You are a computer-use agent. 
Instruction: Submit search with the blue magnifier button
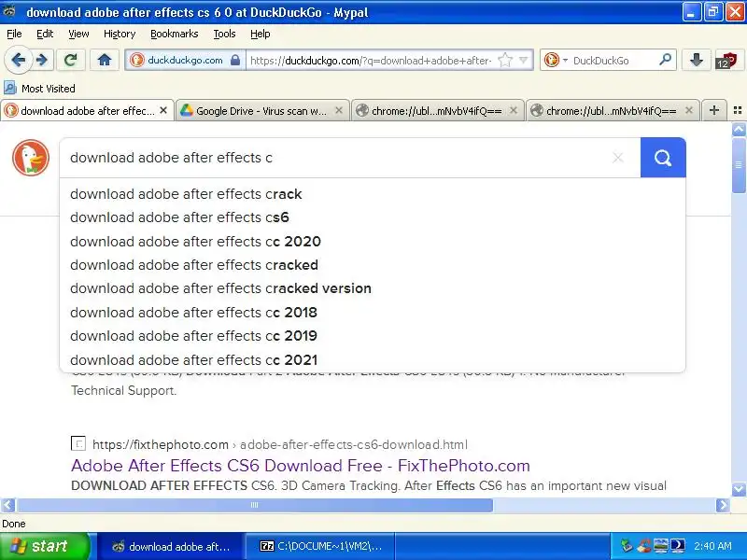pos(663,158)
